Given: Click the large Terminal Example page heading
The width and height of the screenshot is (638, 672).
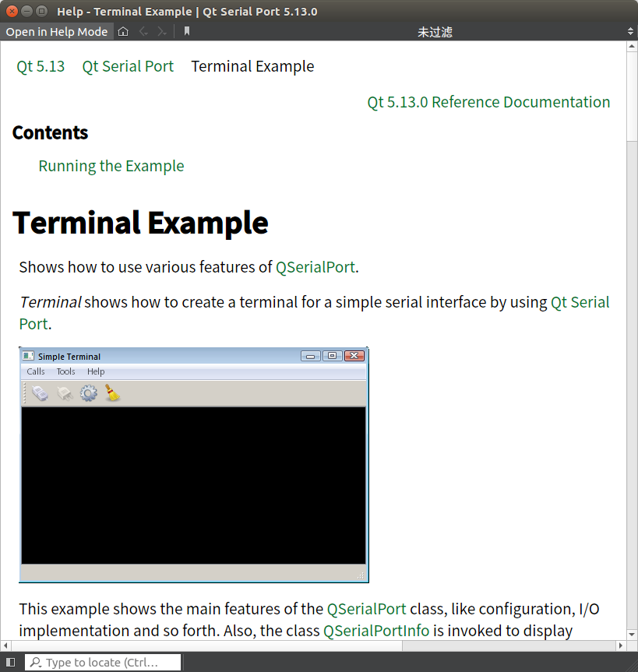Looking at the screenshot, I should click(x=140, y=223).
